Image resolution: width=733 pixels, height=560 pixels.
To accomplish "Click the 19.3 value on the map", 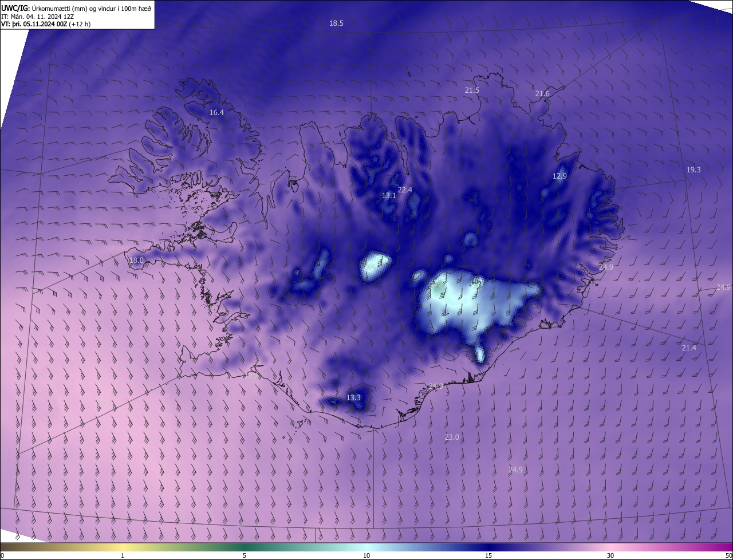I will click(x=693, y=170).
